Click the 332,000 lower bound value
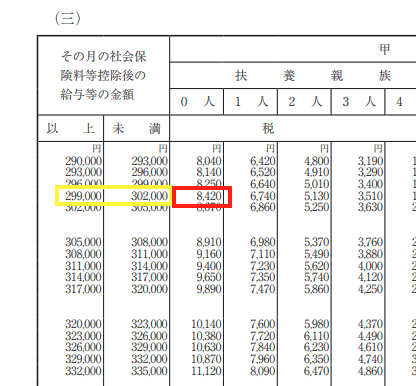This screenshot has width=416, height=386. pyautogui.click(x=83, y=371)
